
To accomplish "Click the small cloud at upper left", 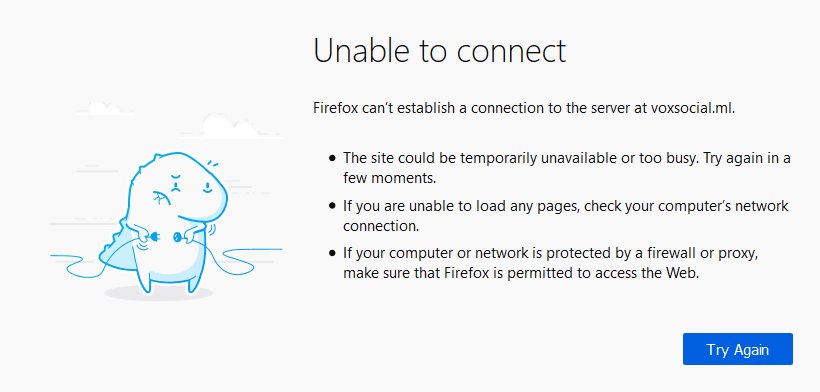I will pos(104,108).
